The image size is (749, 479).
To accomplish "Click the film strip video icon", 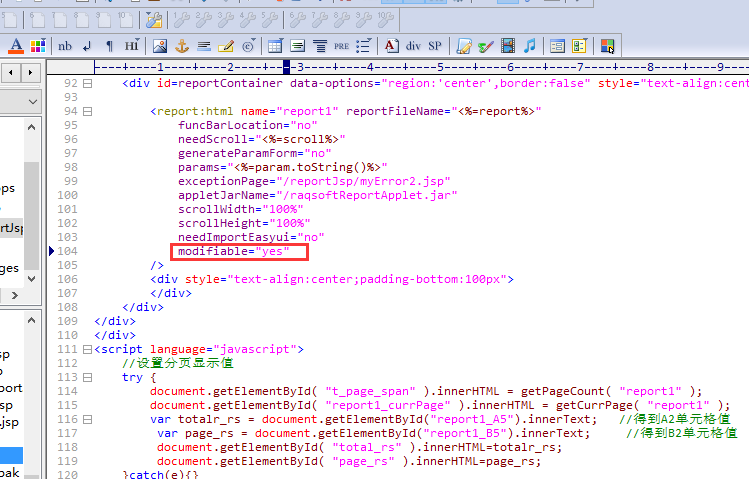I will (x=508, y=45).
